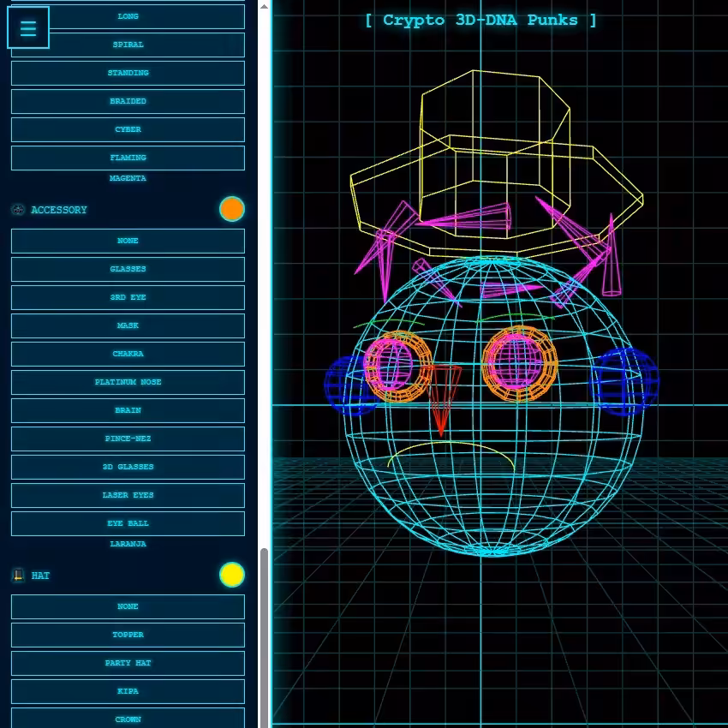Select the TOPPER hat
The image size is (728, 728).
128,636
